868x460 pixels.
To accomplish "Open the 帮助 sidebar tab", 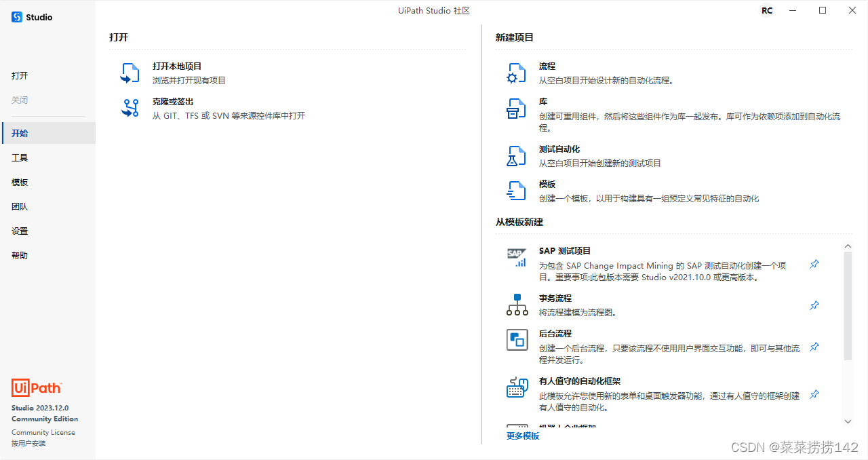I will pos(47,256).
